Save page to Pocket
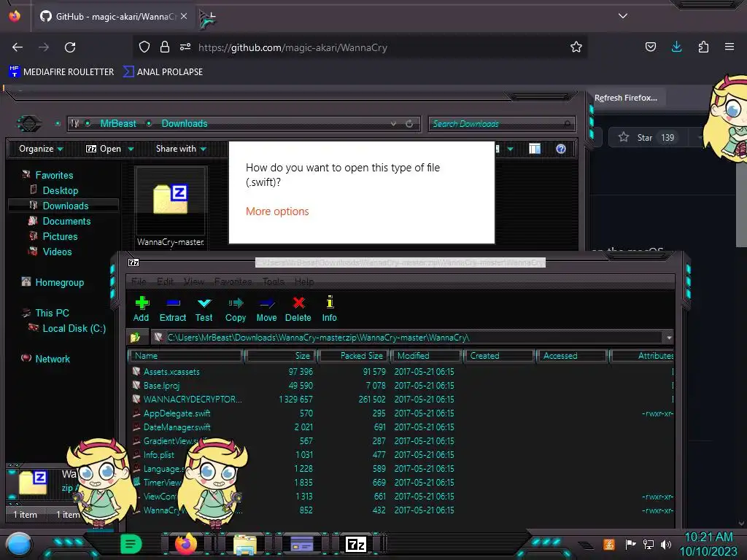Viewport: 747px width, 560px height. pos(650,47)
